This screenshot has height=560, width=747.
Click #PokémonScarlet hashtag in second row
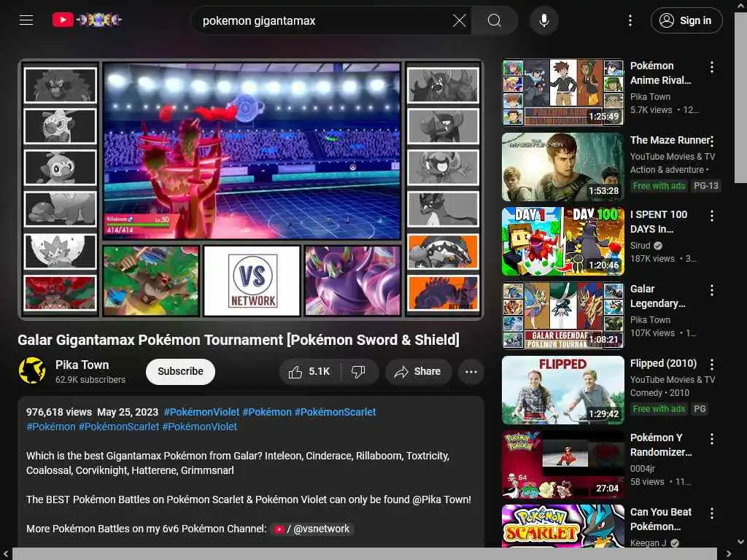pyautogui.click(x=119, y=427)
